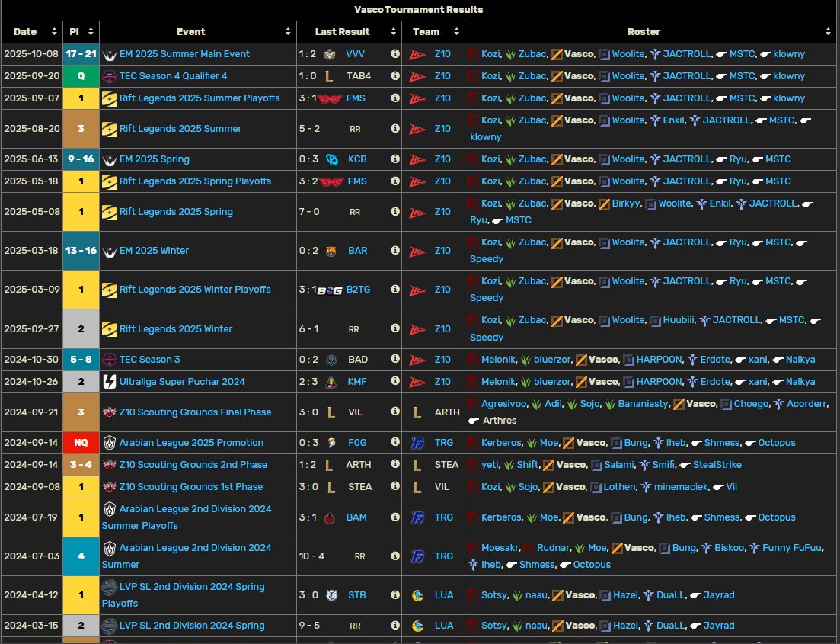This screenshot has height=644, width=840.
Task: Click KCB team logo in EM 2025 Spring row
Action: coord(332,159)
